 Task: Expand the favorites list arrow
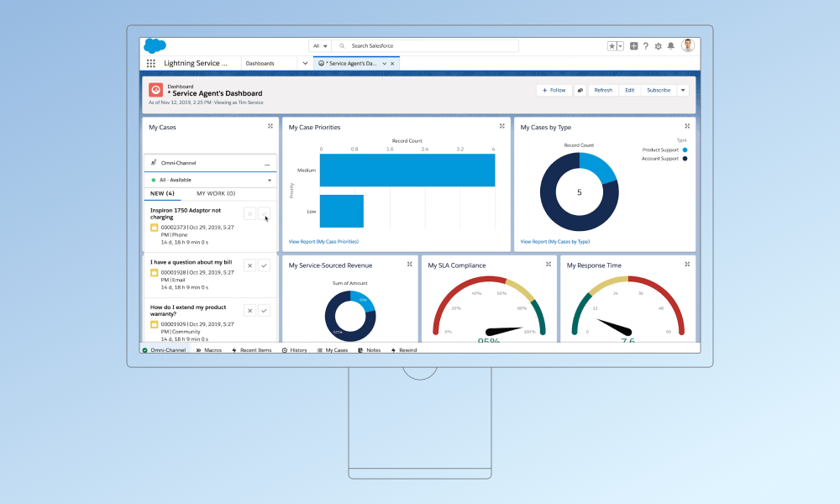point(620,45)
